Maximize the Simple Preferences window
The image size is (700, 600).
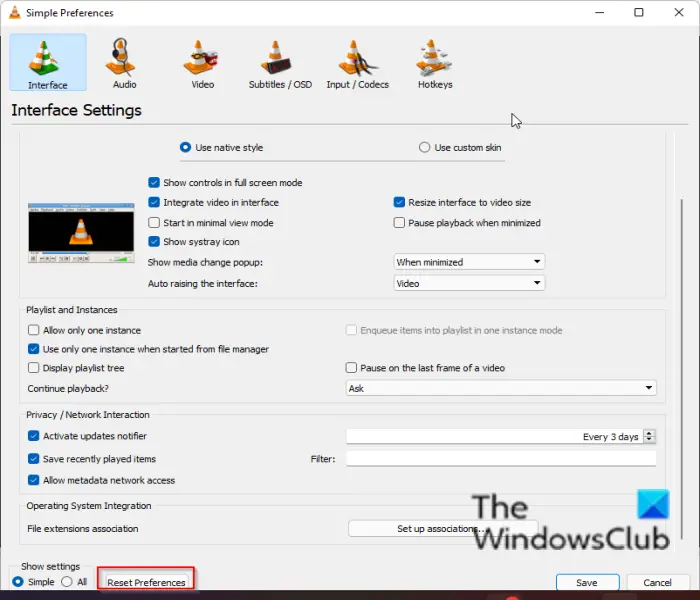pyautogui.click(x=639, y=12)
